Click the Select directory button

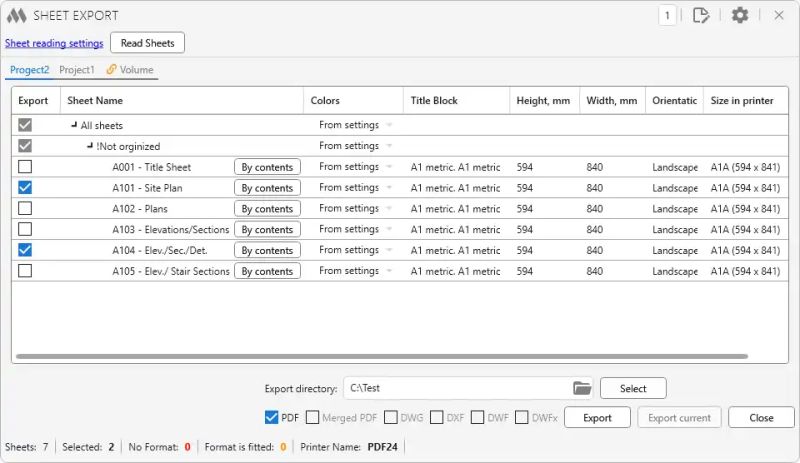tap(633, 388)
